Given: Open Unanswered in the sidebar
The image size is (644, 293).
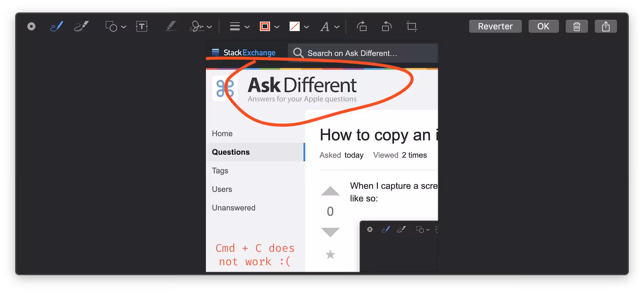Looking at the screenshot, I should click(x=234, y=208).
